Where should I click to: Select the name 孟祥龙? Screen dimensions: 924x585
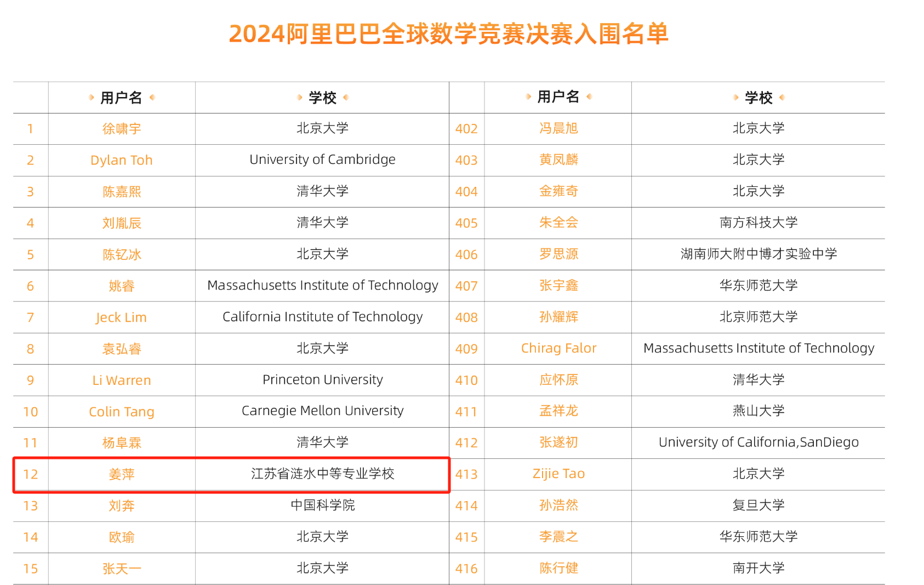click(x=558, y=411)
